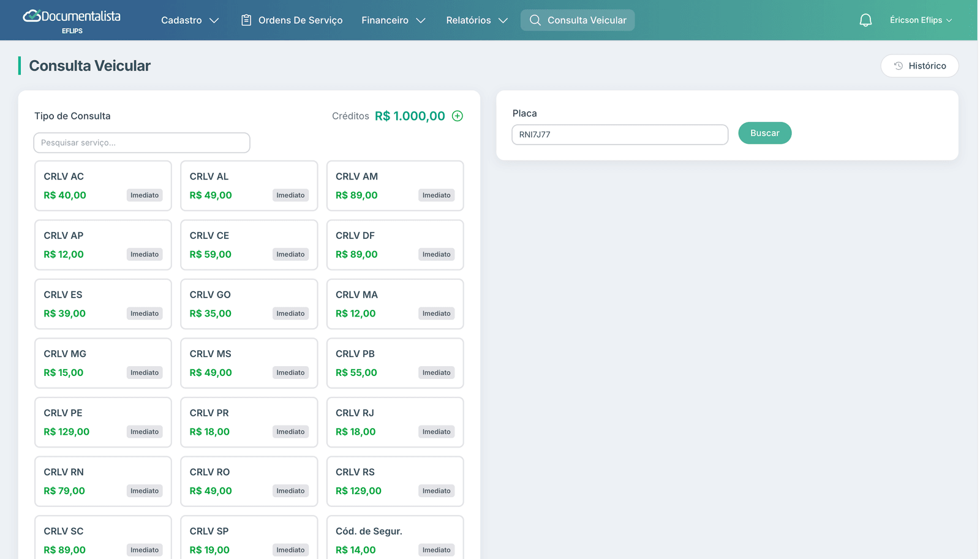Select the CRLV AC service card
The height and width of the screenshot is (559, 980).
(x=103, y=186)
